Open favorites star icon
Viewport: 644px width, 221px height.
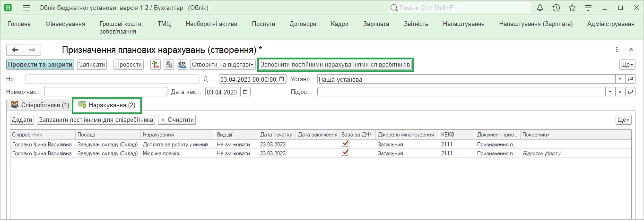[x=572, y=8]
